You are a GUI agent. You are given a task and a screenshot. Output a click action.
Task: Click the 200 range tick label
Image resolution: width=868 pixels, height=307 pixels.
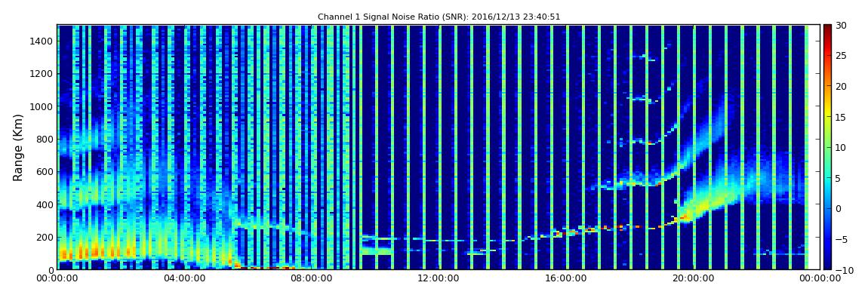pos(45,238)
